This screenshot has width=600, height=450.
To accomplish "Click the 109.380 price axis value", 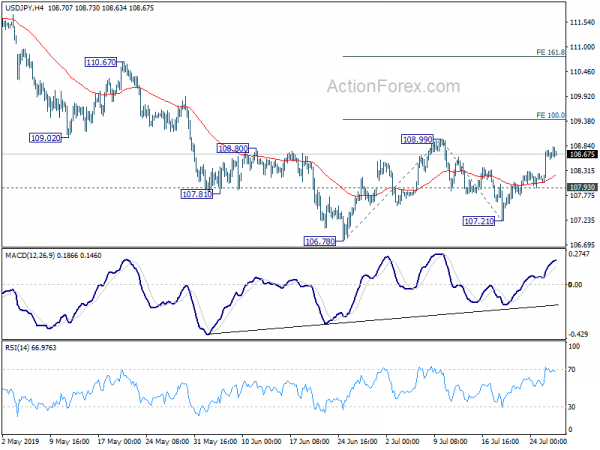I will point(582,121).
